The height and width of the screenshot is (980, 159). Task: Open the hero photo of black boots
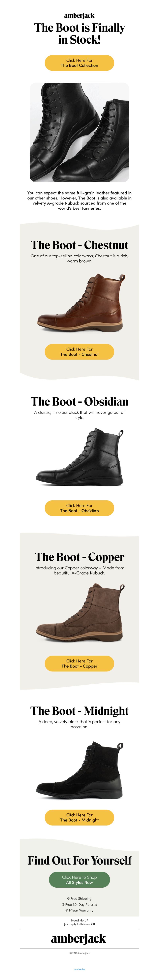(79, 132)
